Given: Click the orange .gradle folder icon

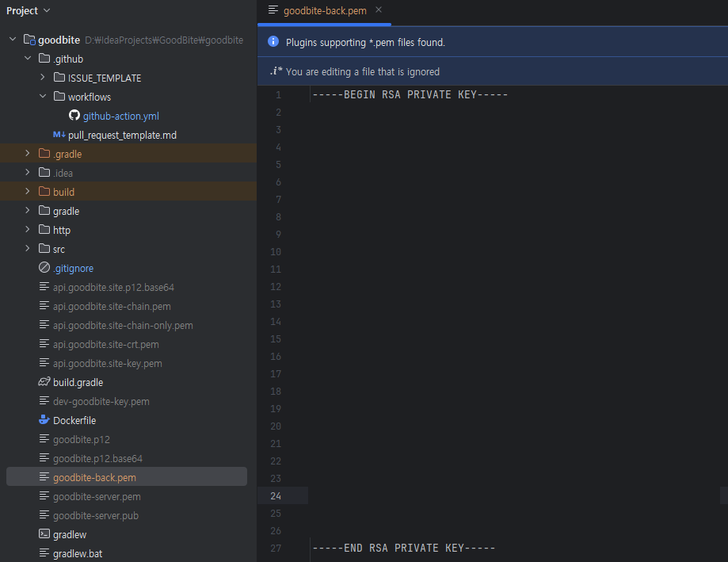Looking at the screenshot, I should pyautogui.click(x=44, y=153).
